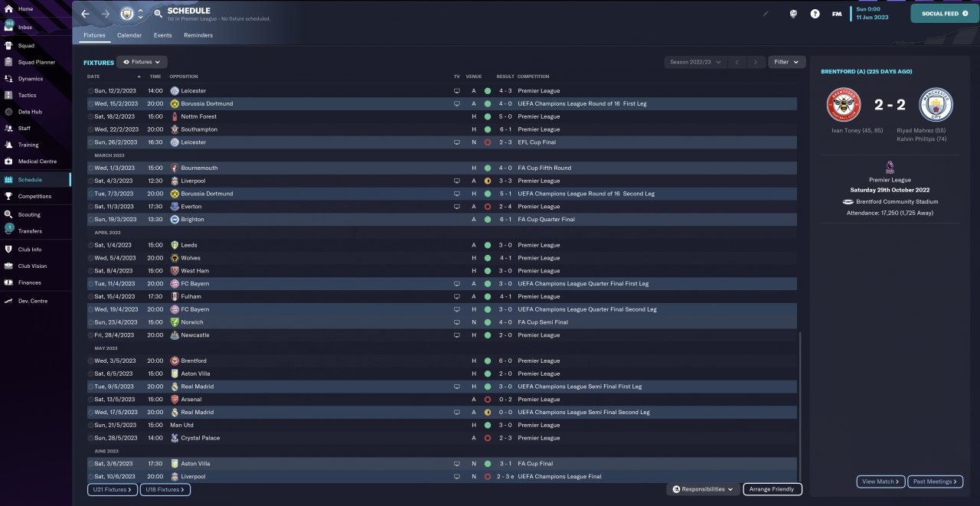Click the club switcher up-down chevrons
Viewport: 980px width, 506px height.
140,14
